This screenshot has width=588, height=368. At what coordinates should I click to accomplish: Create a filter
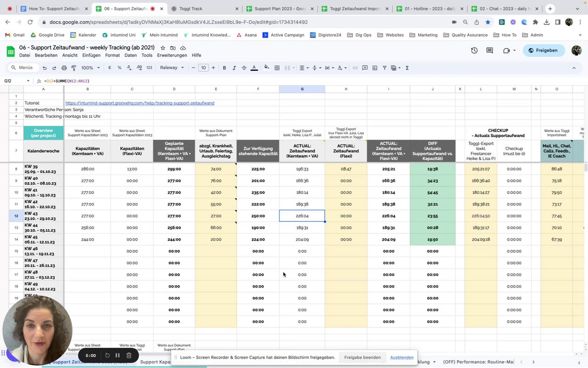(x=384, y=68)
